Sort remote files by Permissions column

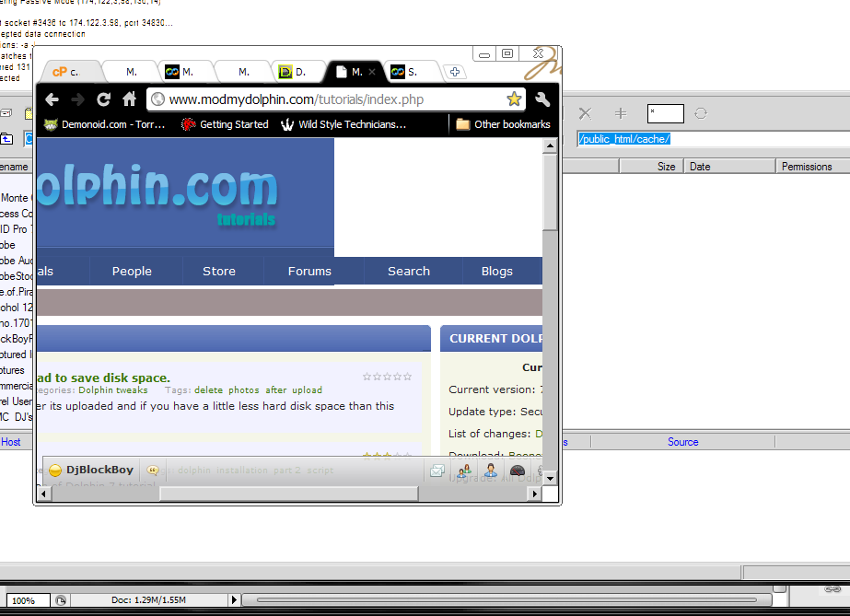(x=812, y=167)
